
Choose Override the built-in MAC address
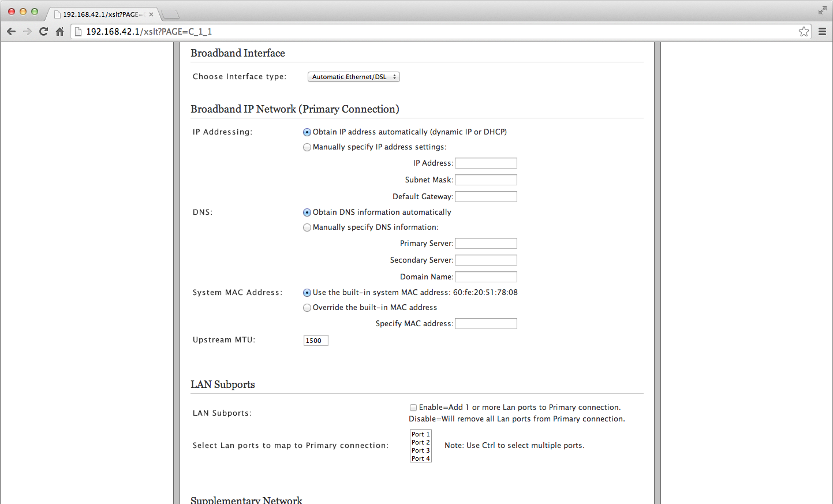click(307, 308)
